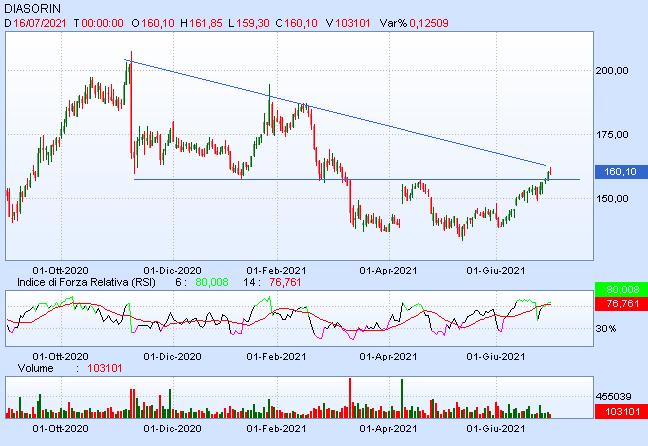This screenshot has height=446, width=648.
Task: Click 01-Dic-2020 under the price chart
Action: click(172, 271)
